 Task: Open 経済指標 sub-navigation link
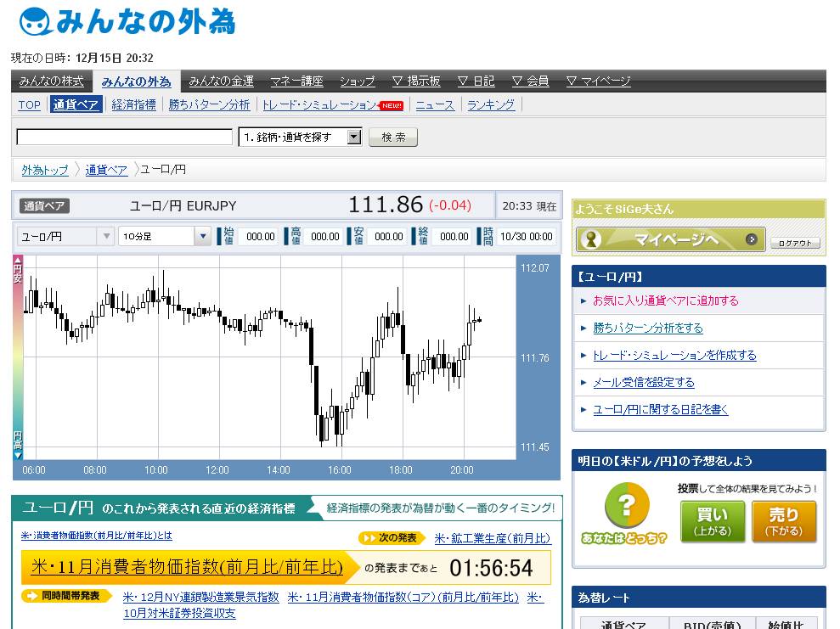pyautogui.click(x=134, y=104)
